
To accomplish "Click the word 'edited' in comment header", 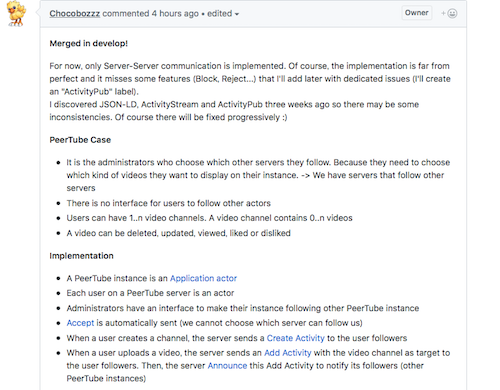I will 219,14.
